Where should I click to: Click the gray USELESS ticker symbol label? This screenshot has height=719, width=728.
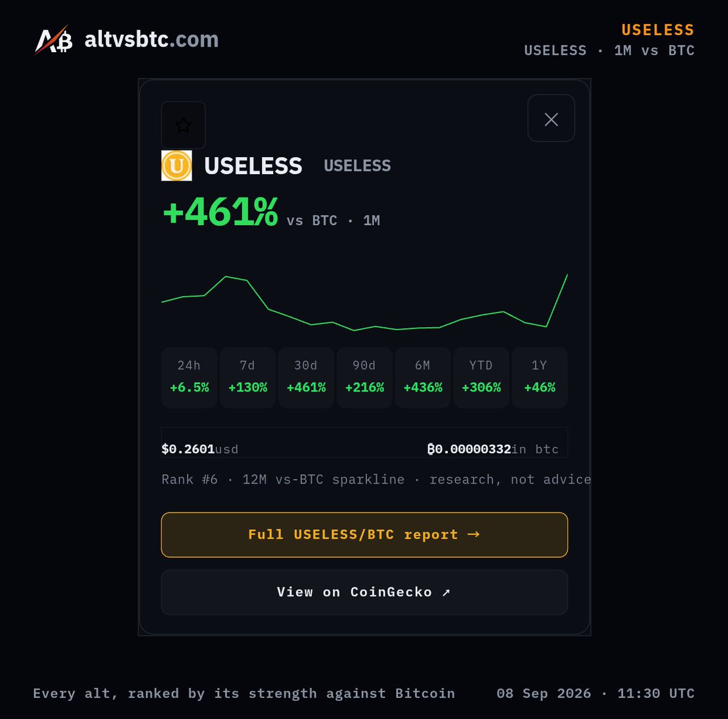[x=357, y=166]
